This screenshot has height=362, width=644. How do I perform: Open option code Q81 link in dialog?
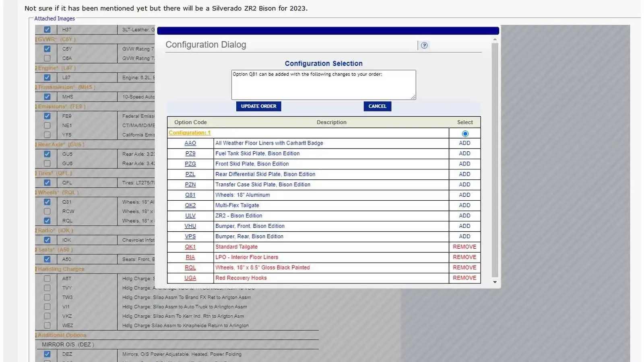pyautogui.click(x=190, y=195)
